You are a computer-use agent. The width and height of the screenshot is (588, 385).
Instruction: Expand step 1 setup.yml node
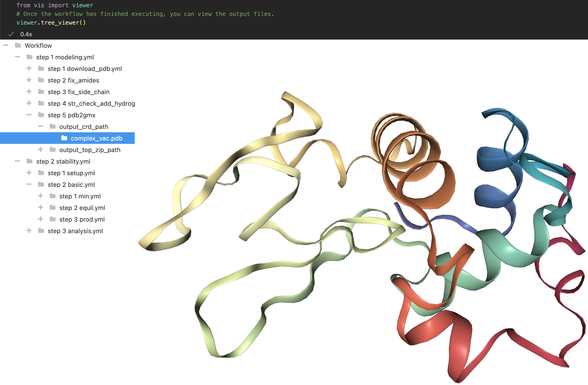coord(29,173)
